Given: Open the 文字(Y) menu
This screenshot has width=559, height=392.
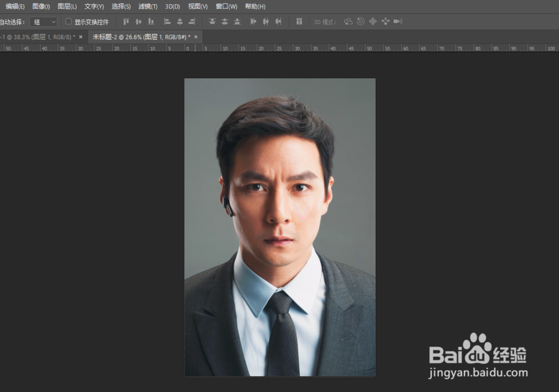Looking at the screenshot, I should [94, 6].
